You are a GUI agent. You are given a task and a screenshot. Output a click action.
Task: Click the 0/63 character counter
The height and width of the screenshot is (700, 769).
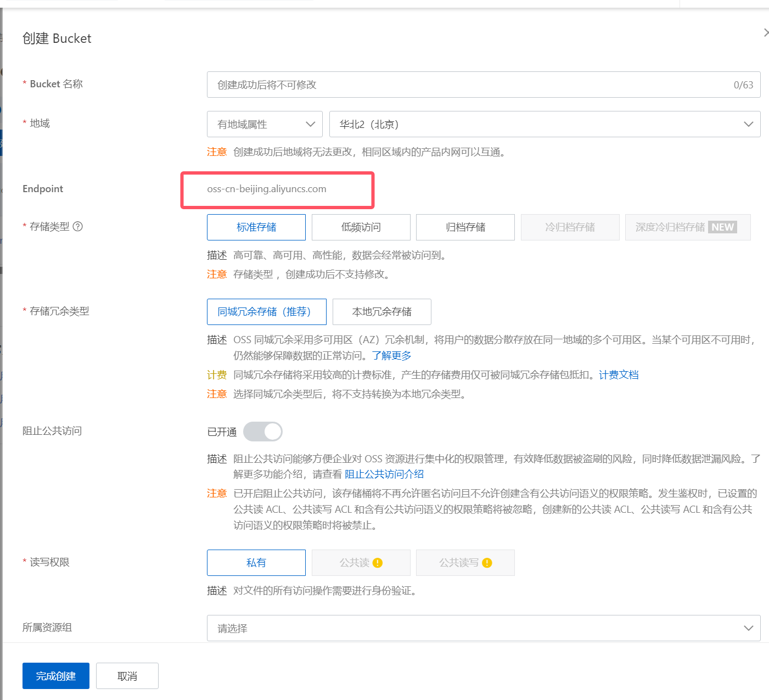[x=744, y=85]
